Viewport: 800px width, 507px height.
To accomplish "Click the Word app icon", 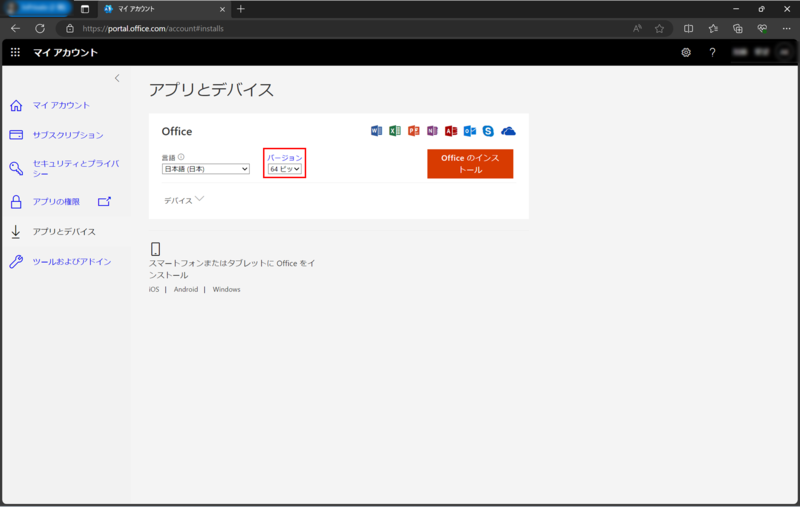I will (x=377, y=131).
